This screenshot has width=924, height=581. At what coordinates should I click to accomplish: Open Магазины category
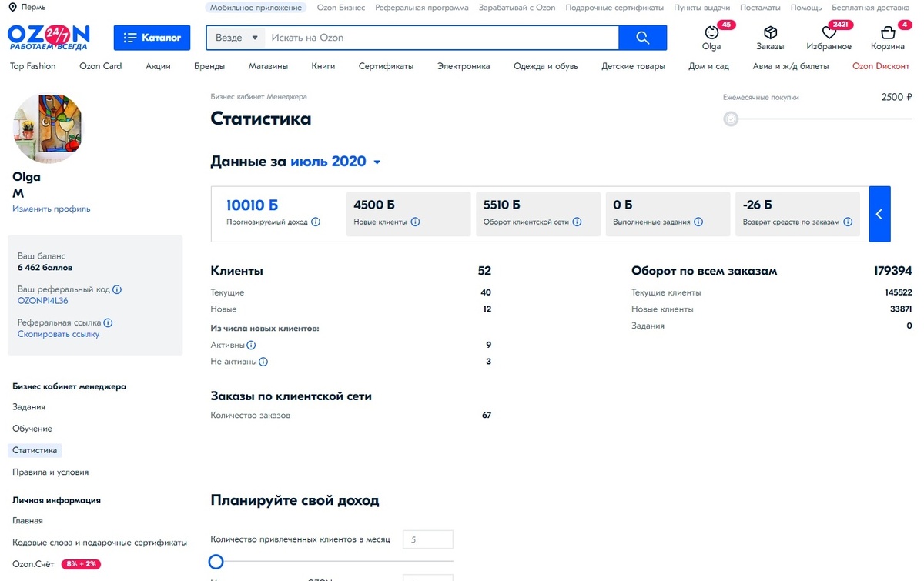coord(268,66)
